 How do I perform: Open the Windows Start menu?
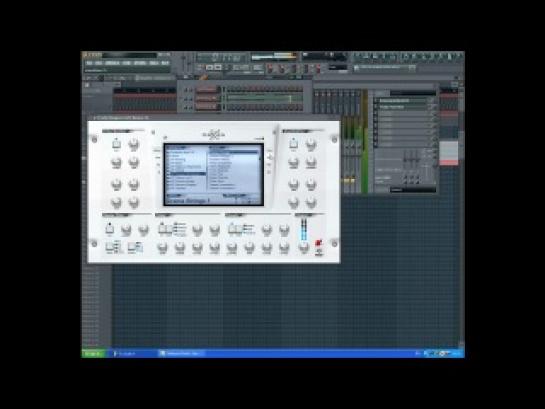tap(93, 353)
